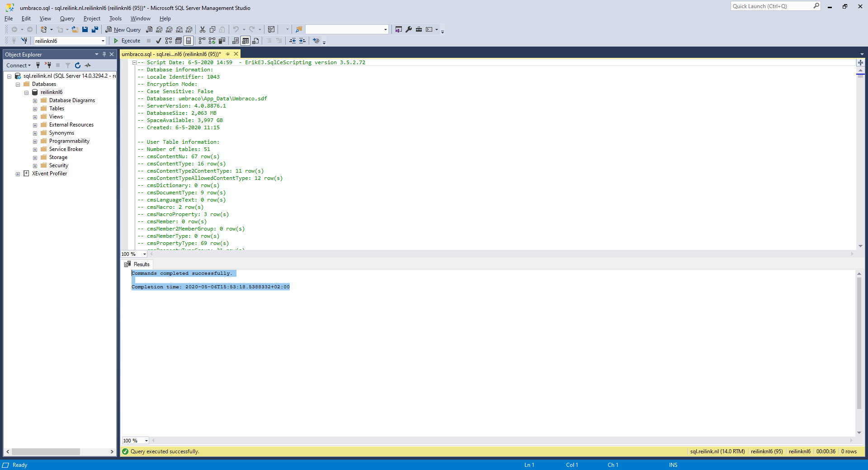Toggle Query Options icon
868x470 pixels.
(179, 41)
